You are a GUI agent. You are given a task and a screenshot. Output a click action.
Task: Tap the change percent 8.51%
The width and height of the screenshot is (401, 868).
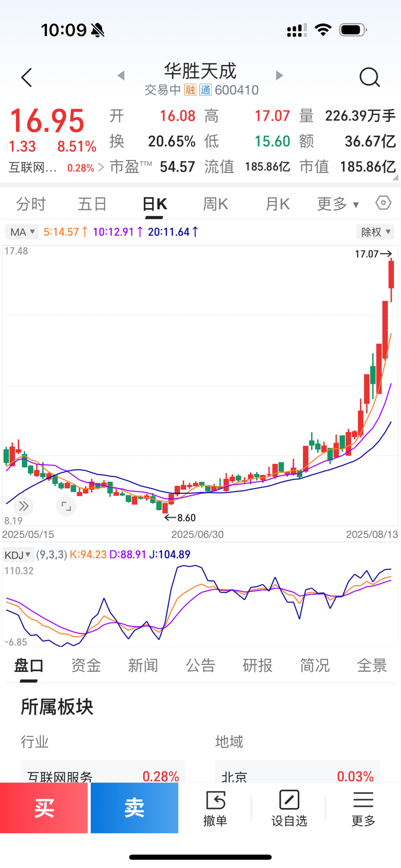click(77, 146)
